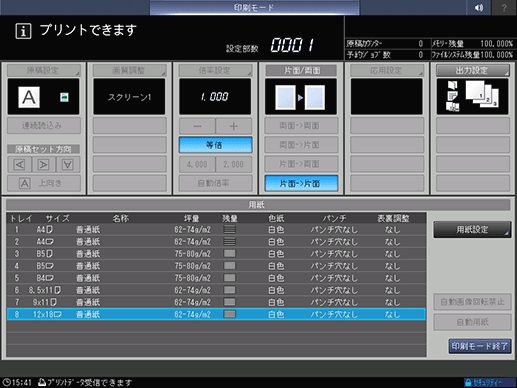517x388 pixels.
Task: Select 両面->両面 duplex mode
Action: (x=301, y=126)
